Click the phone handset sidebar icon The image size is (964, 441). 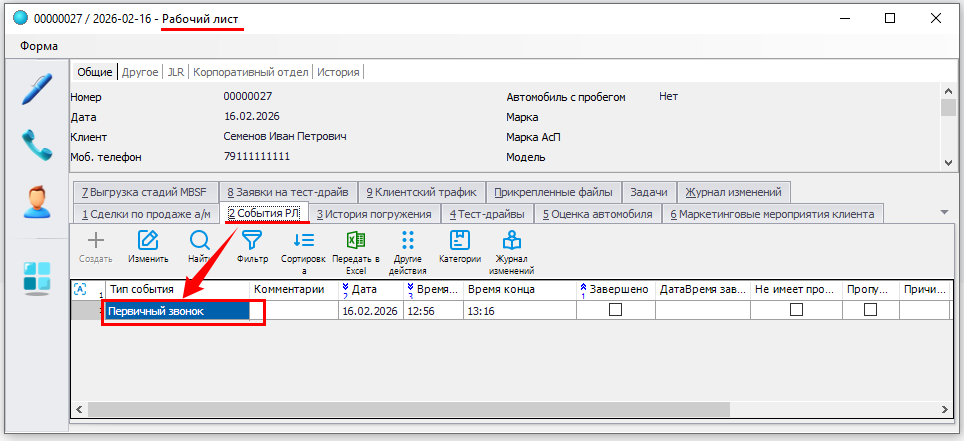pyautogui.click(x=36, y=146)
